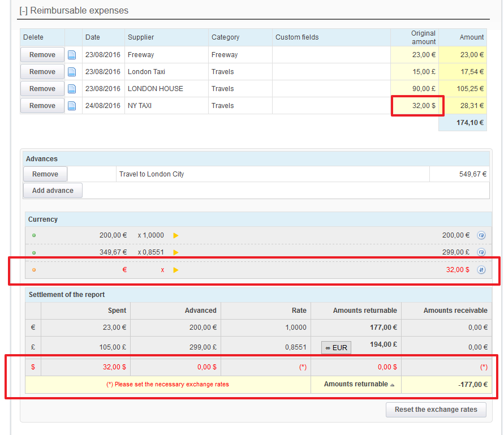
Task: Click the round icon right of 200,00 € currency row
Action: 481,235
